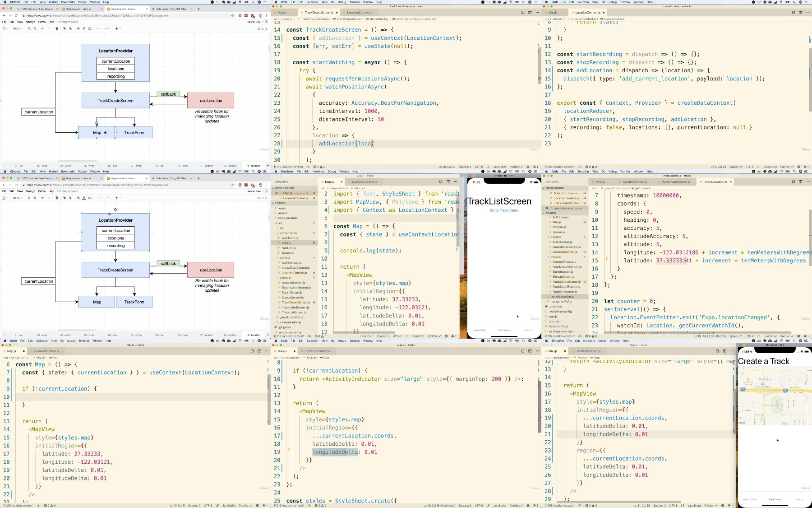Screen dimensions: 812x508
Task: Open TrackCreateScreen.js tab beside _mockLocation.js tab
Action: [x=675, y=182]
